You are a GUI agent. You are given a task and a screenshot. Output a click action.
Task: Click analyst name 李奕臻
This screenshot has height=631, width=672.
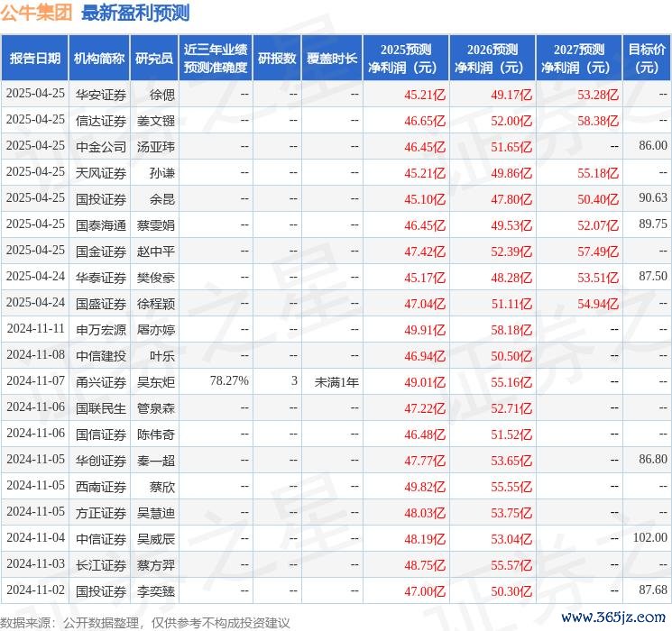pyautogui.click(x=155, y=591)
